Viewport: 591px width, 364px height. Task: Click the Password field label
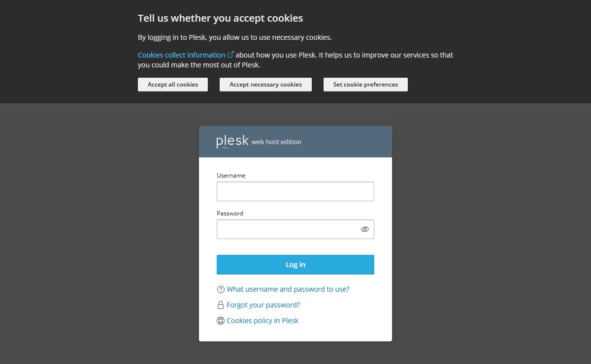[x=230, y=213]
